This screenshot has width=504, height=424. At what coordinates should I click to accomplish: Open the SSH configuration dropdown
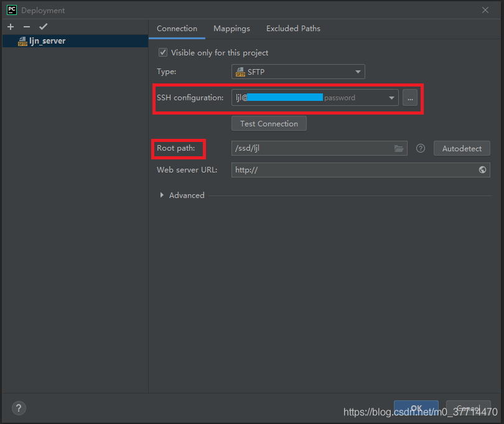391,98
